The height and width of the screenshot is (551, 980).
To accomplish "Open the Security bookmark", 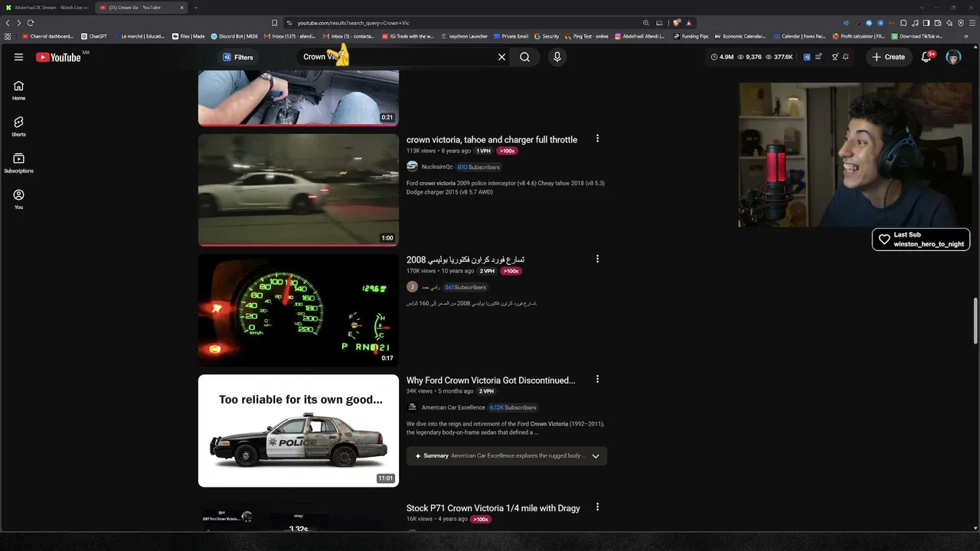I will [x=547, y=36].
